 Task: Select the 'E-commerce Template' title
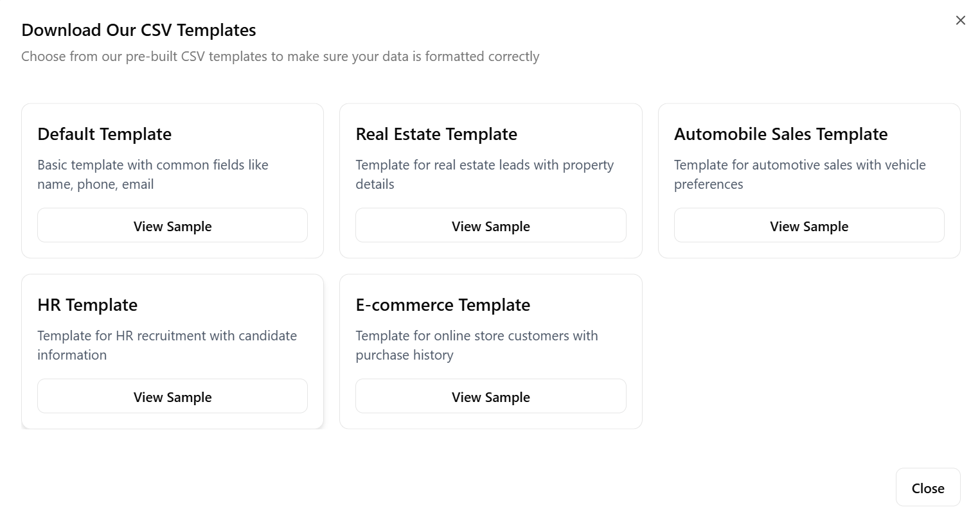[x=443, y=305]
